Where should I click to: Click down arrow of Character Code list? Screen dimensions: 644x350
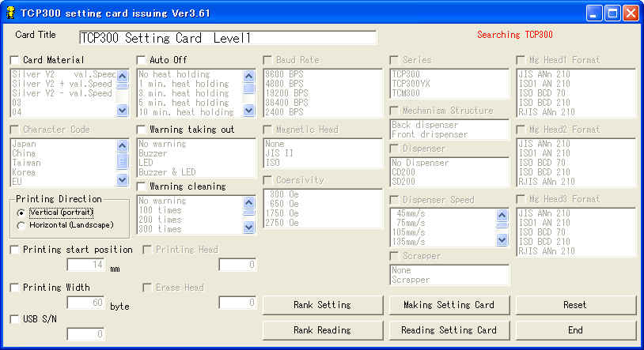pos(122,179)
